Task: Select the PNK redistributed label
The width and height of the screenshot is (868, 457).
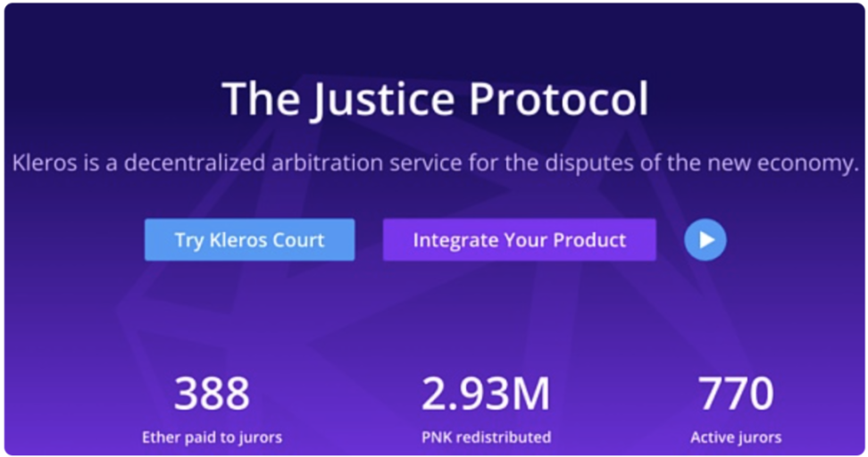Action: click(x=486, y=437)
